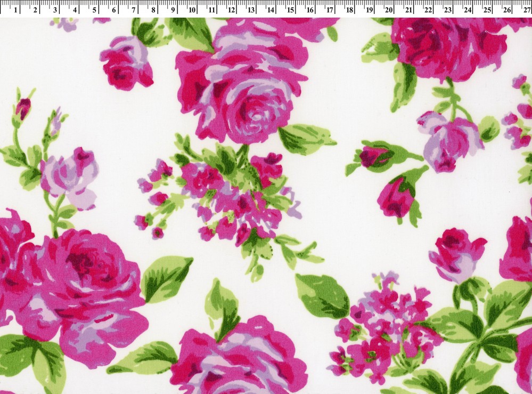Click the ruler number 15

coord(290,10)
